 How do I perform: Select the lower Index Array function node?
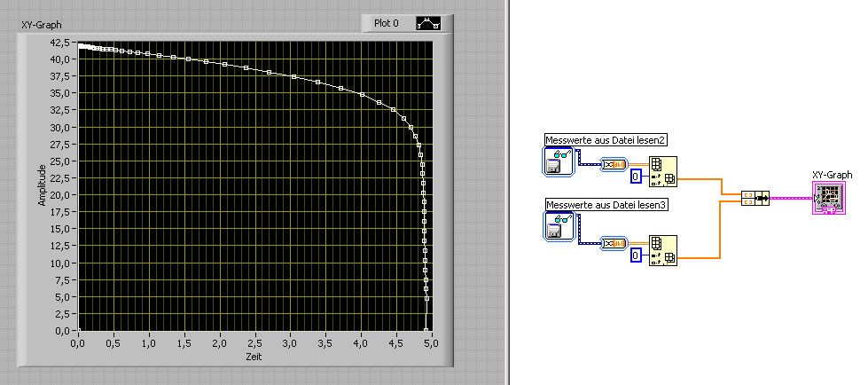pyautogui.click(x=663, y=250)
